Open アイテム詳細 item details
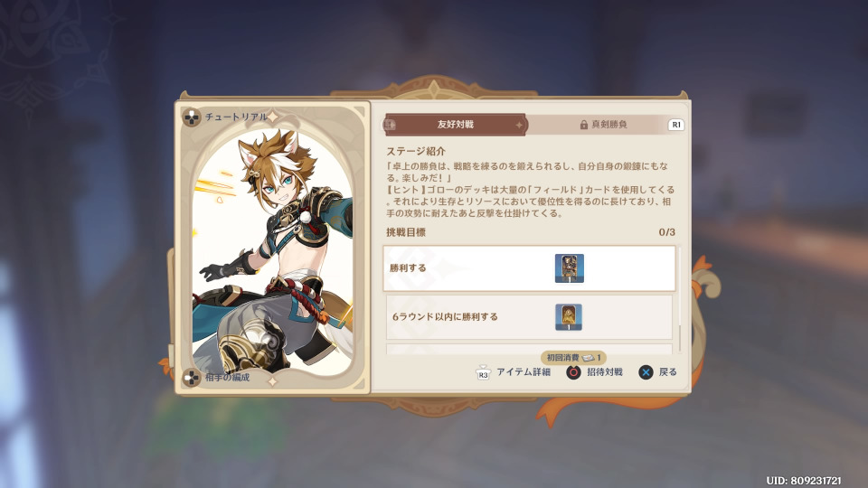 [524, 371]
